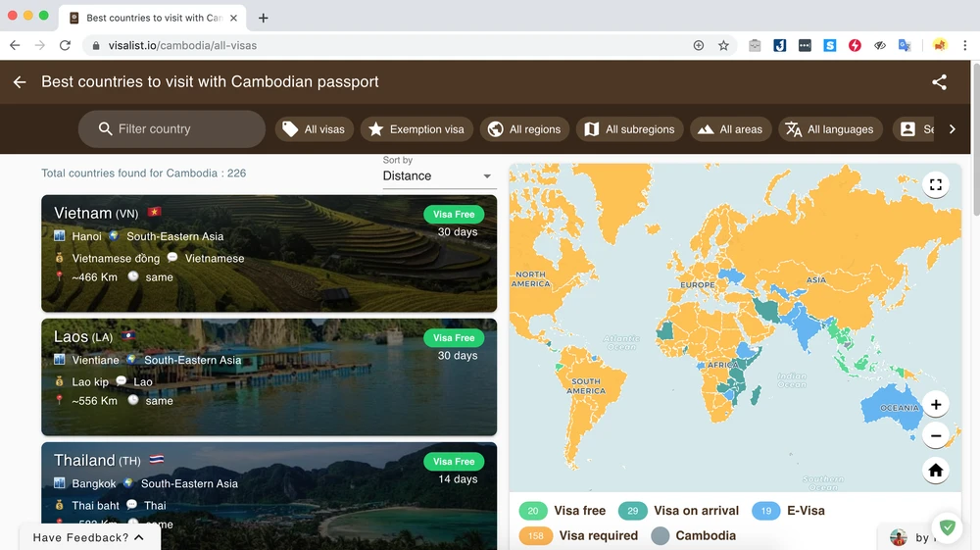Toggle E-Visa legend filter

click(x=789, y=511)
